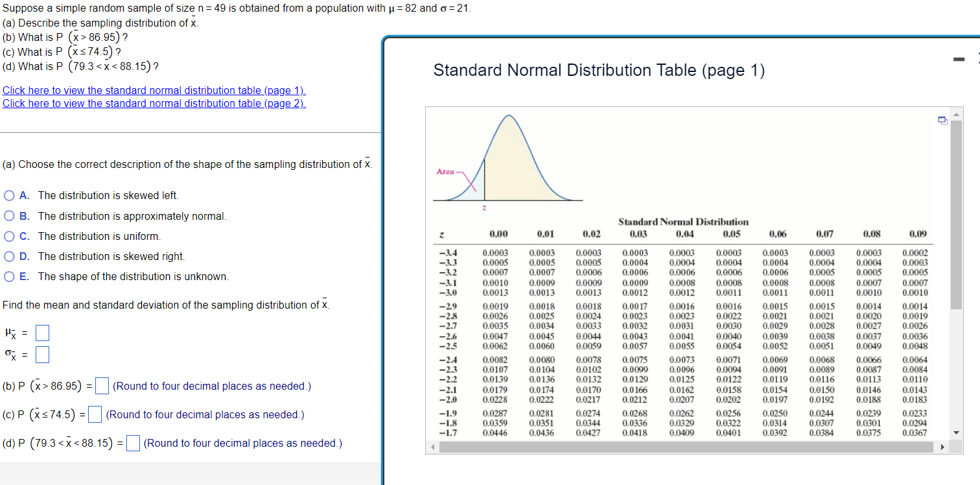The height and width of the screenshot is (485, 980).
Task: Minimize the Standard Normal Distribution Table window
Action: coord(959,58)
